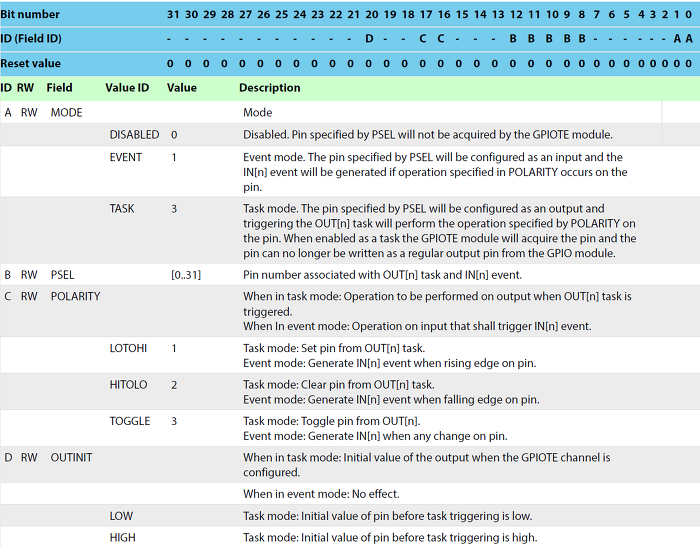Click the 'POLARITY' field name
The image size is (700, 547).
(75, 296)
